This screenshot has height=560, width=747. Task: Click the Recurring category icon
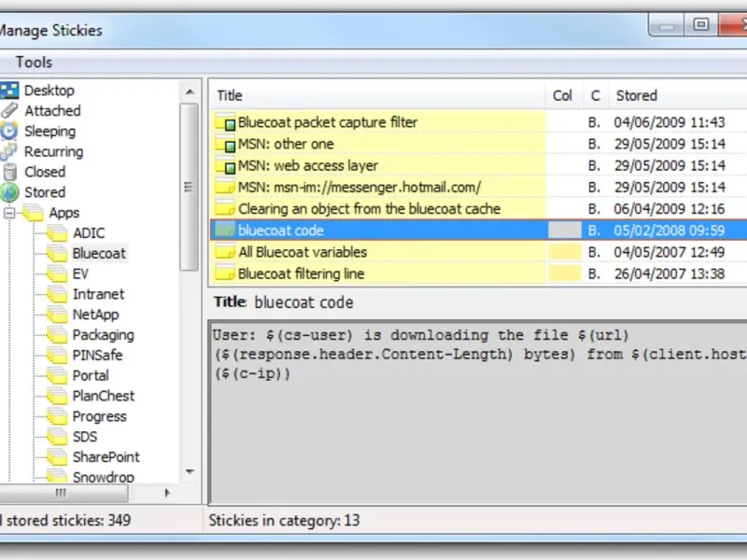coord(9,151)
